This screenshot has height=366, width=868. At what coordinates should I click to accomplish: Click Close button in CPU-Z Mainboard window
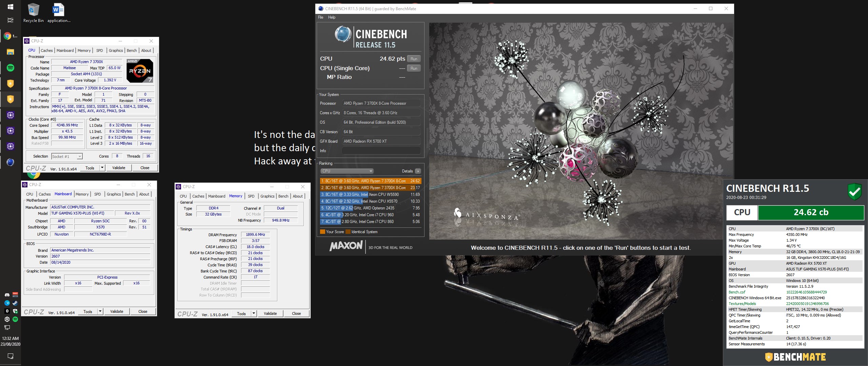point(143,311)
